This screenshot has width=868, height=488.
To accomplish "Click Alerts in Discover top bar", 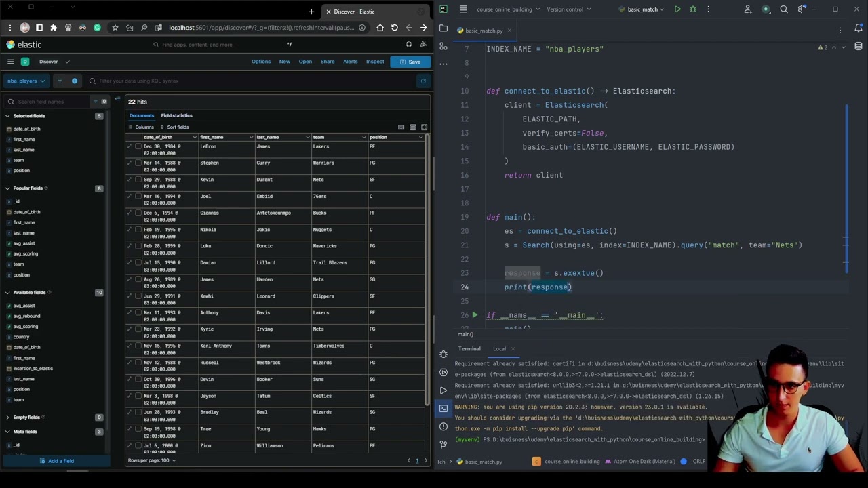I will click(351, 62).
